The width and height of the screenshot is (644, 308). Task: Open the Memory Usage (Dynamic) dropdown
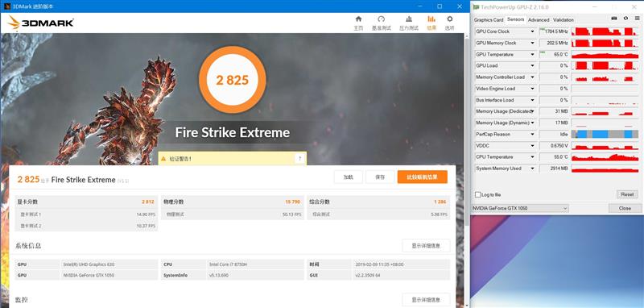533,123
